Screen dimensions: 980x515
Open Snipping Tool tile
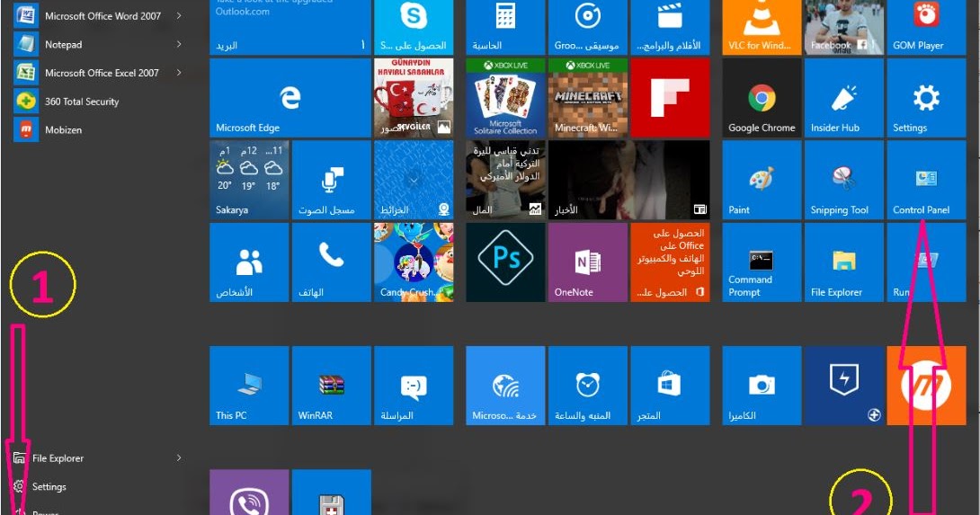coord(844,180)
